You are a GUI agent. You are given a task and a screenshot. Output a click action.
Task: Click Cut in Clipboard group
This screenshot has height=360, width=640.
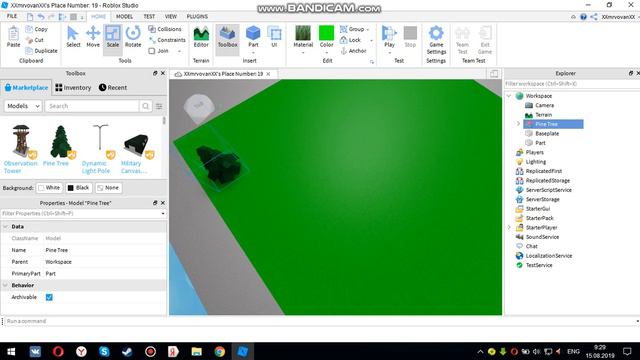click(x=35, y=40)
